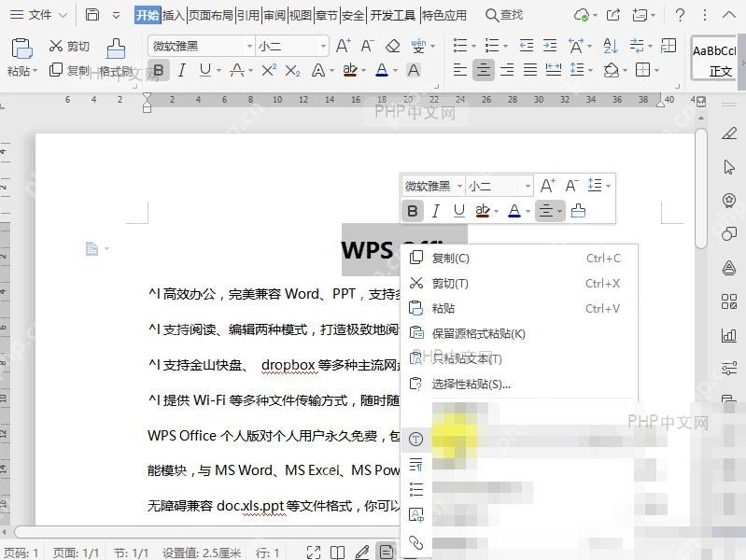
Task: Click the share/export icon in the title bar
Action: click(x=613, y=15)
